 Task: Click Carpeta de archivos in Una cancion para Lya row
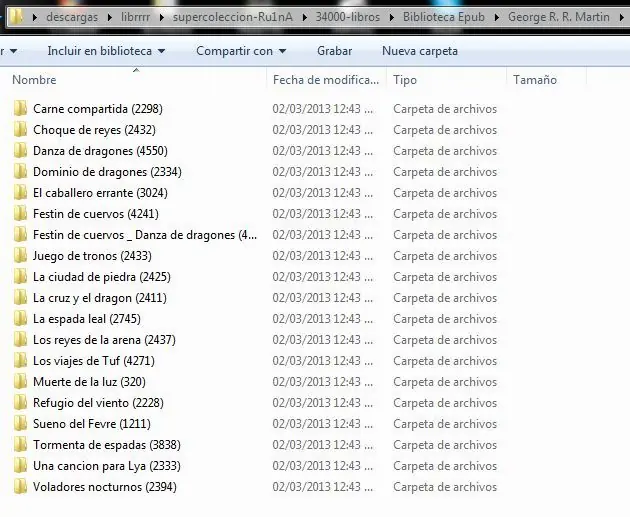(x=445, y=466)
